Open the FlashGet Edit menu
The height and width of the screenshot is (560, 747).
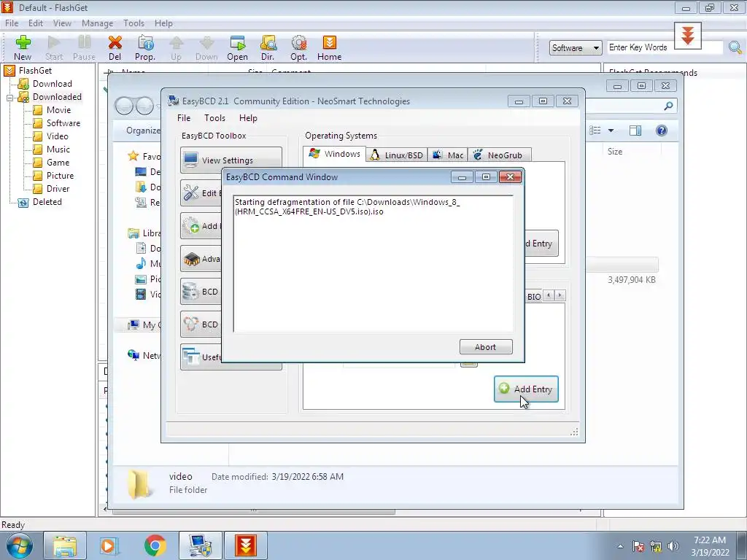pos(35,23)
